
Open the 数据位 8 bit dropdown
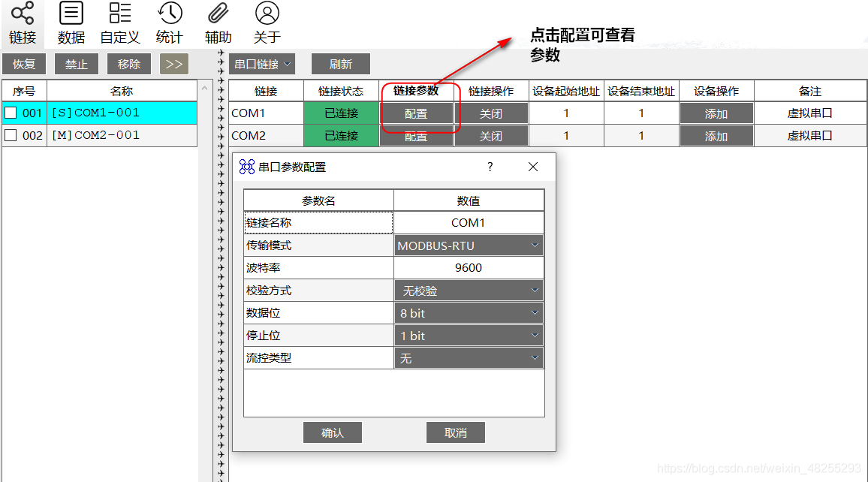tap(469, 313)
